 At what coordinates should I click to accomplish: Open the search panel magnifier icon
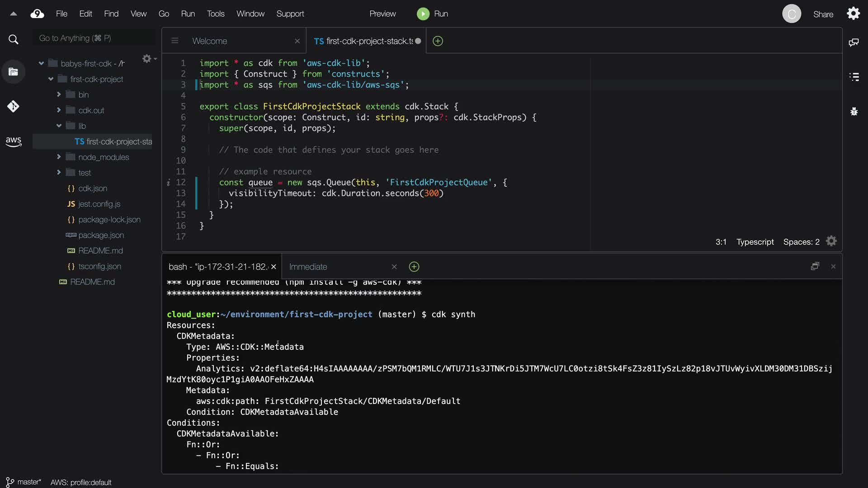coord(14,40)
